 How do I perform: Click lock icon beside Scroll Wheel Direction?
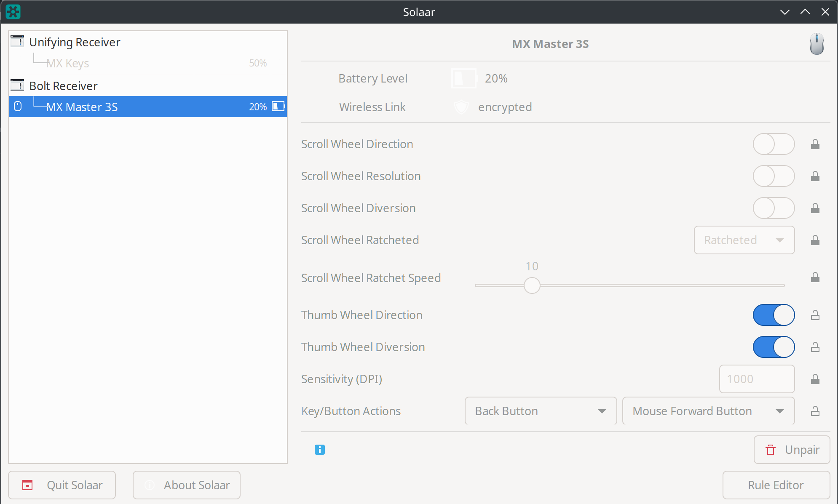click(815, 144)
